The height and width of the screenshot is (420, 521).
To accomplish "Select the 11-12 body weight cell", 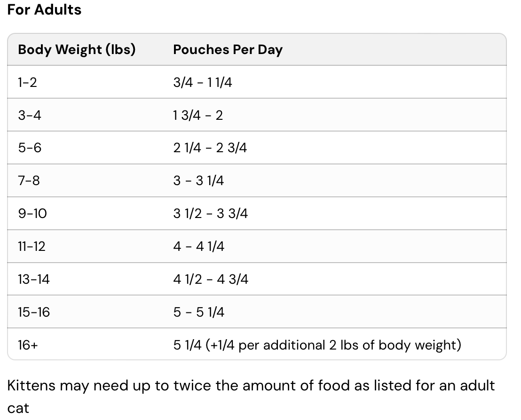I will pyautogui.click(x=32, y=247).
